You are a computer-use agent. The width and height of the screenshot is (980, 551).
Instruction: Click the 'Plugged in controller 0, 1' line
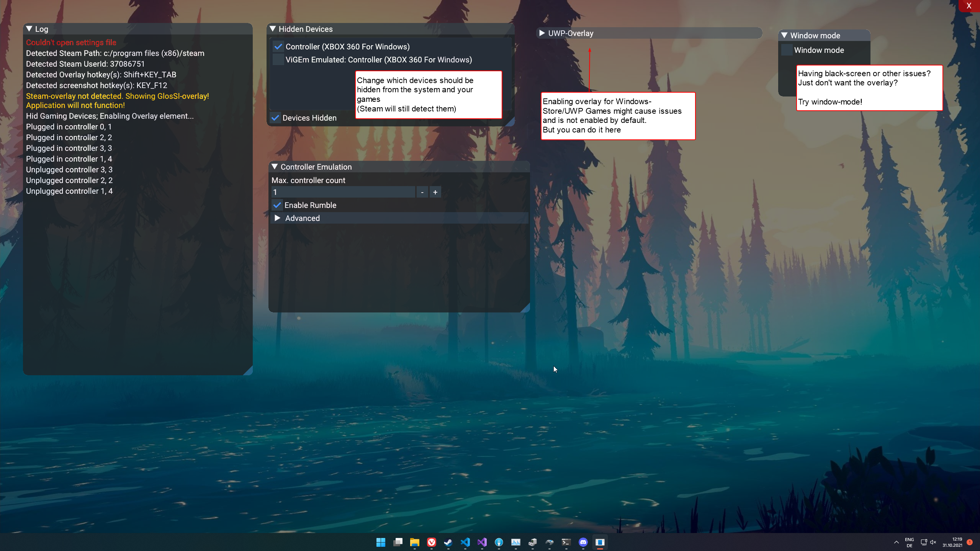tap(69, 127)
